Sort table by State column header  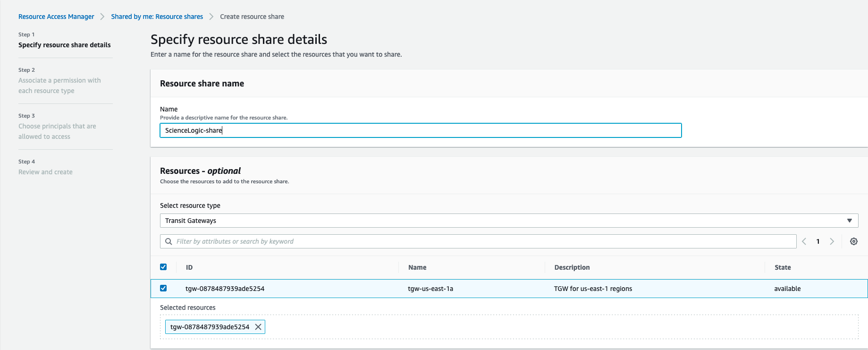(x=782, y=267)
